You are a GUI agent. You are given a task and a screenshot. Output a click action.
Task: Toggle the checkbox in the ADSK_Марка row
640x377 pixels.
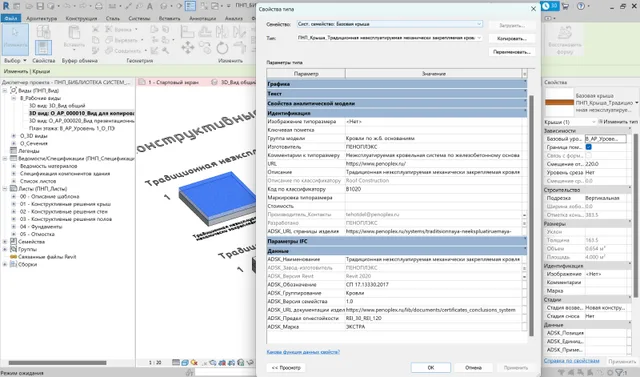tap(524, 327)
